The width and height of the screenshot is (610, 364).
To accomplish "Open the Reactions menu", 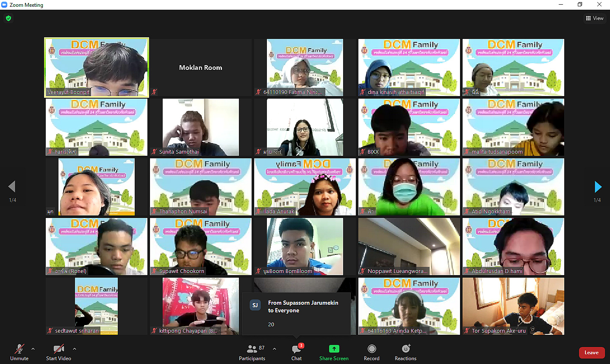I will point(405,352).
